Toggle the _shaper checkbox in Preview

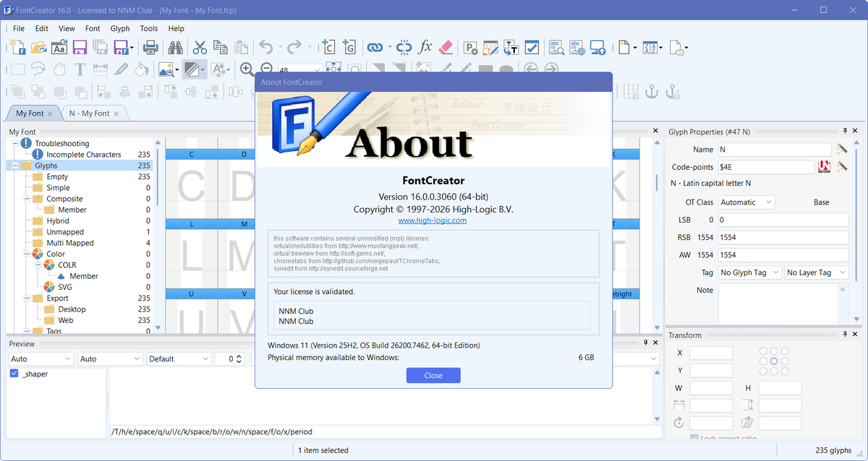point(14,374)
